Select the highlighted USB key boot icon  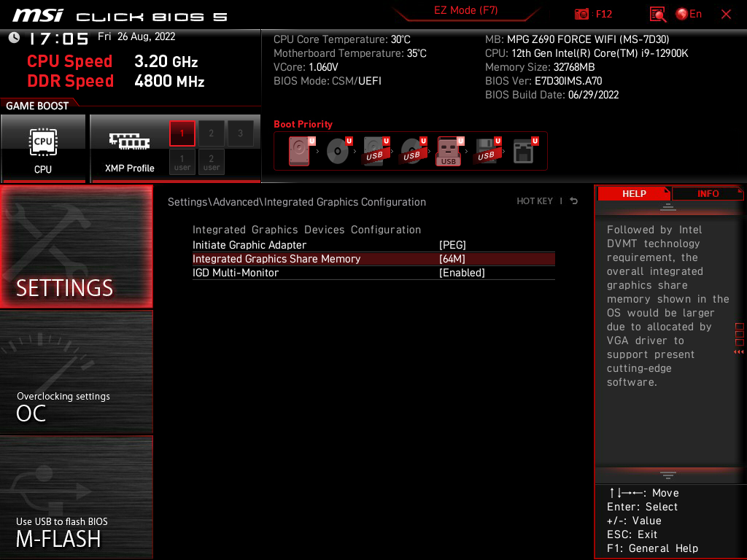449,151
